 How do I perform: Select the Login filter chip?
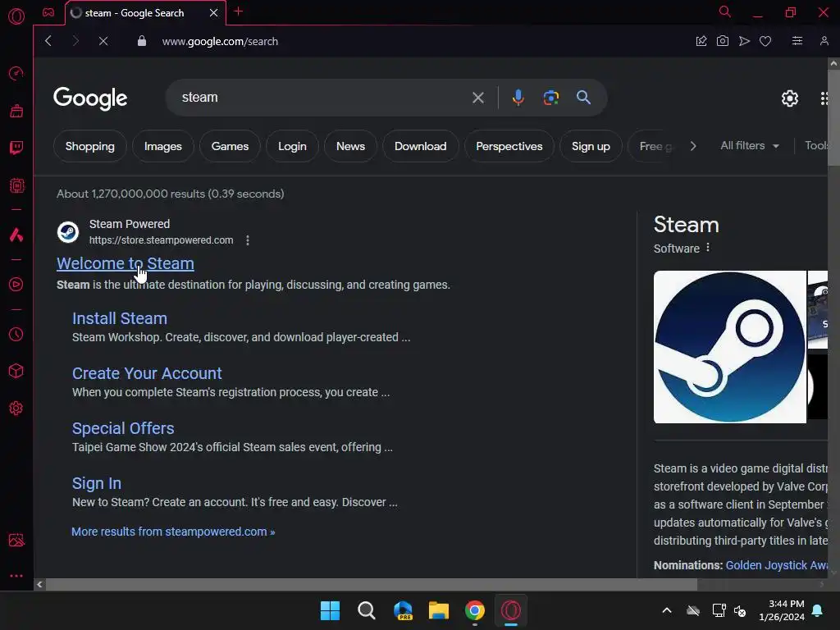coord(293,146)
